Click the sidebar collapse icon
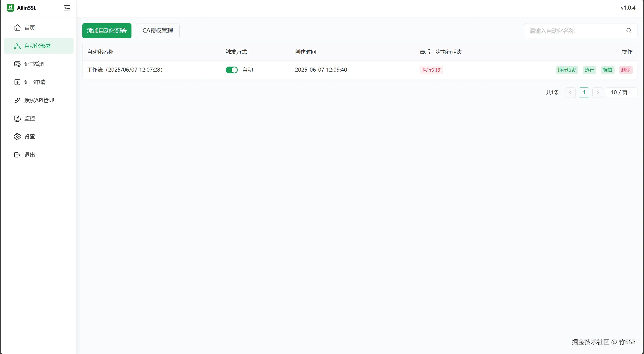 pyautogui.click(x=67, y=8)
